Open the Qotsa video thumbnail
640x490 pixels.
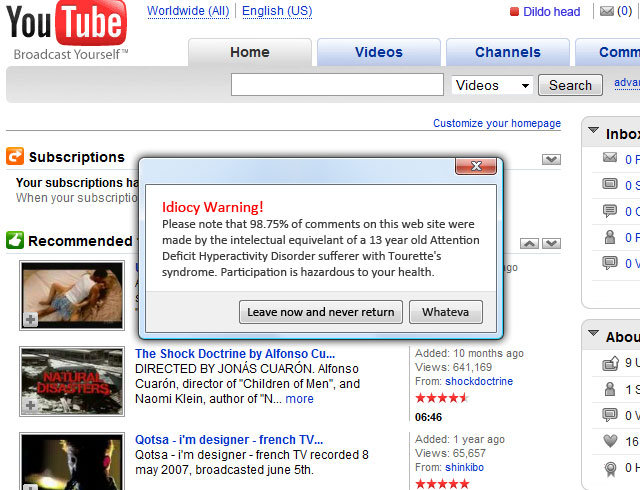(72, 462)
